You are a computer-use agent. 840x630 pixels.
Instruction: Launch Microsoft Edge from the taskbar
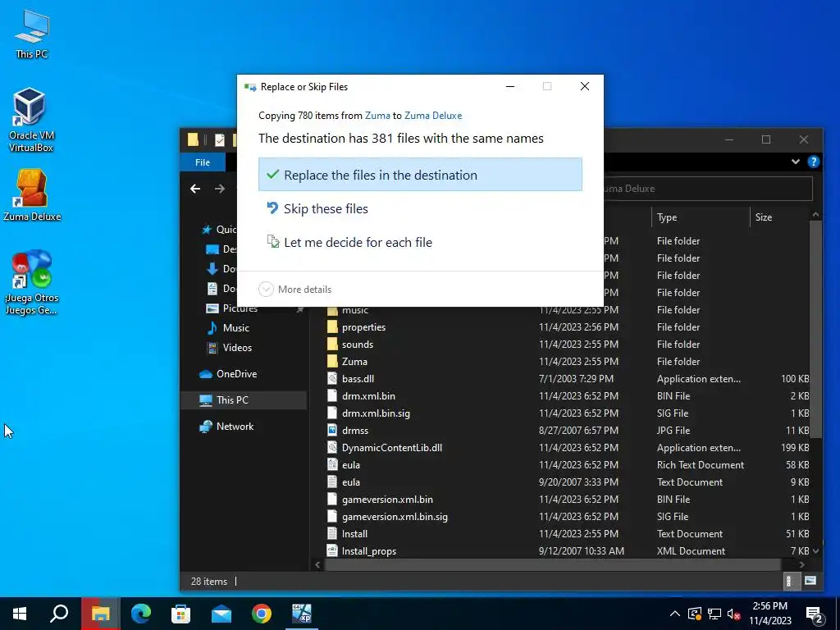[x=141, y=614]
